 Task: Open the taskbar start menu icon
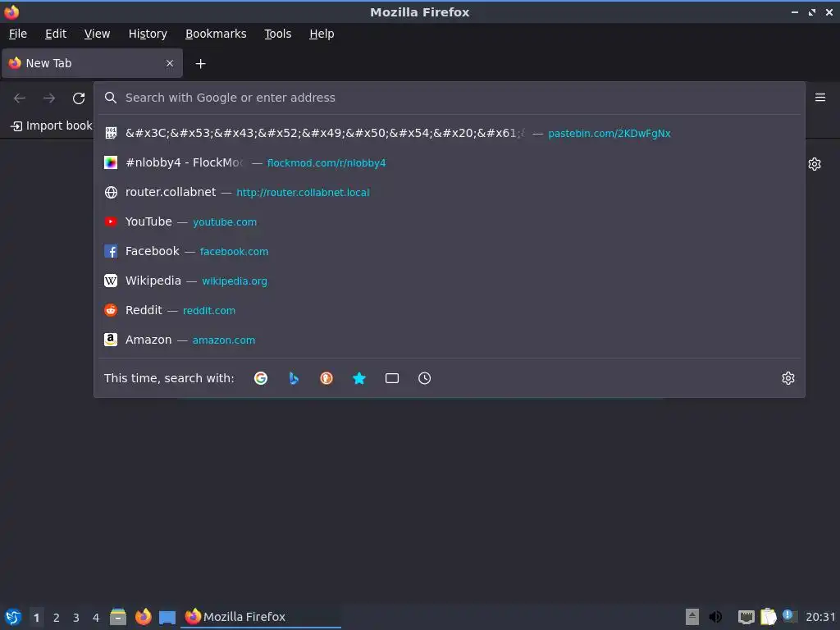coord(13,617)
